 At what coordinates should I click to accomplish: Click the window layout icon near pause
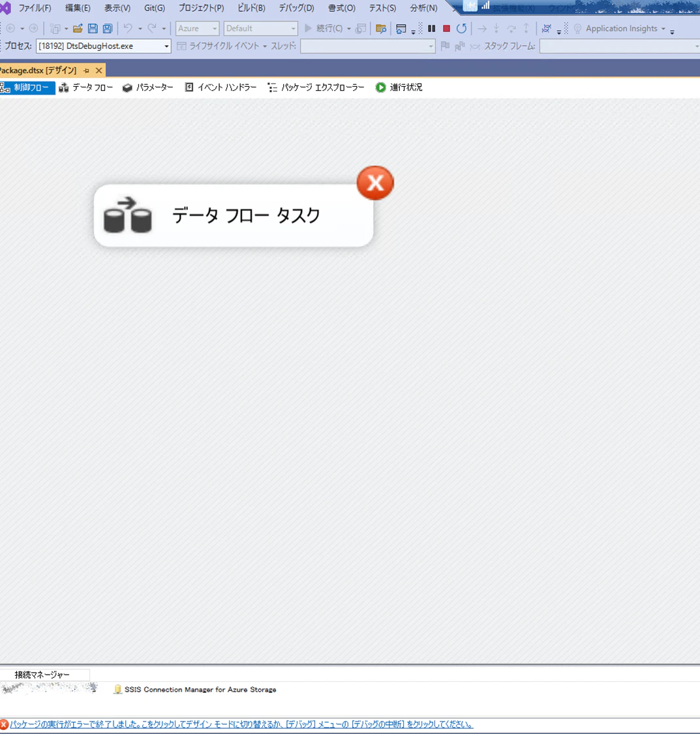click(401, 29)
